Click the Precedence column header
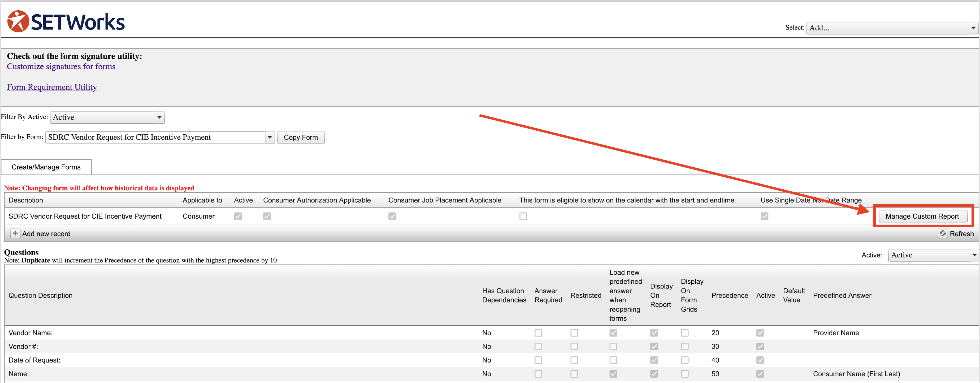The image size is (980, 383). click(x=730, y=295)
